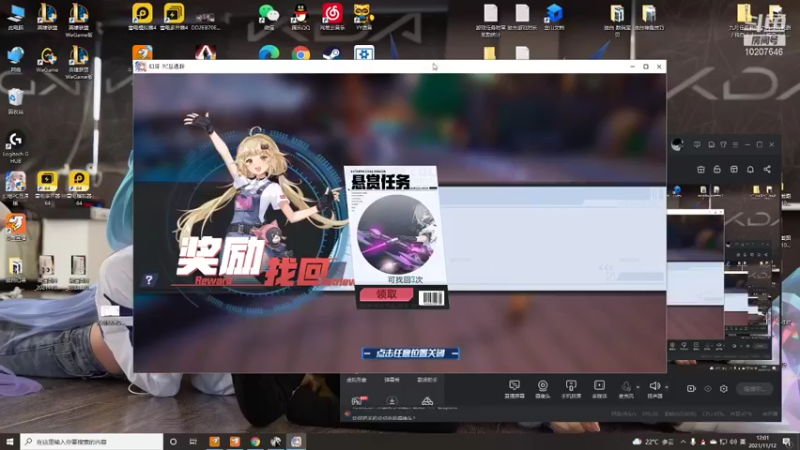Open This PC desktop icon
Image resolution: width=800 pixels, height=450 pixels.
(x=16, y=16)
